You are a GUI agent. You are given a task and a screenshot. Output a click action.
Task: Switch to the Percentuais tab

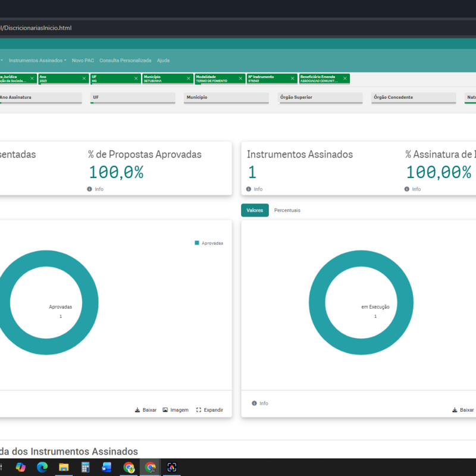pyautogui.click(x=287, y=210)
